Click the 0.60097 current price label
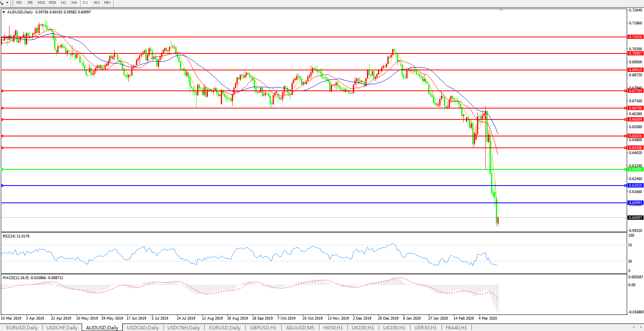The height and width of the screenshot is (331, 644). [x=635, y=217]
